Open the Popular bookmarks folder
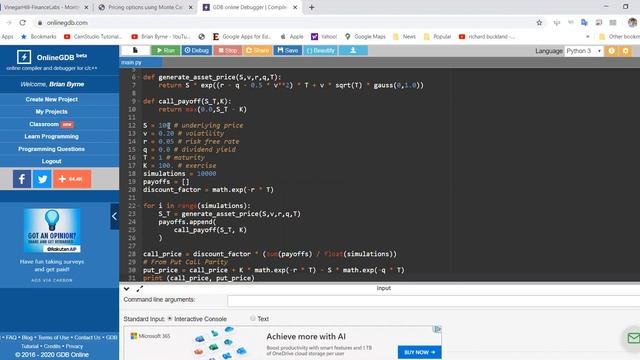The image size is (640, 360). (437, 37)
